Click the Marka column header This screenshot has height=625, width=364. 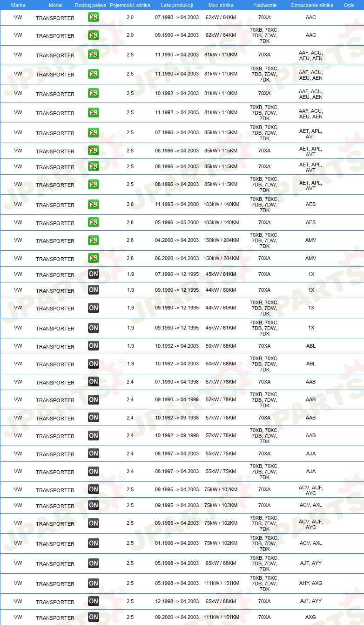(x=18, y=5)
